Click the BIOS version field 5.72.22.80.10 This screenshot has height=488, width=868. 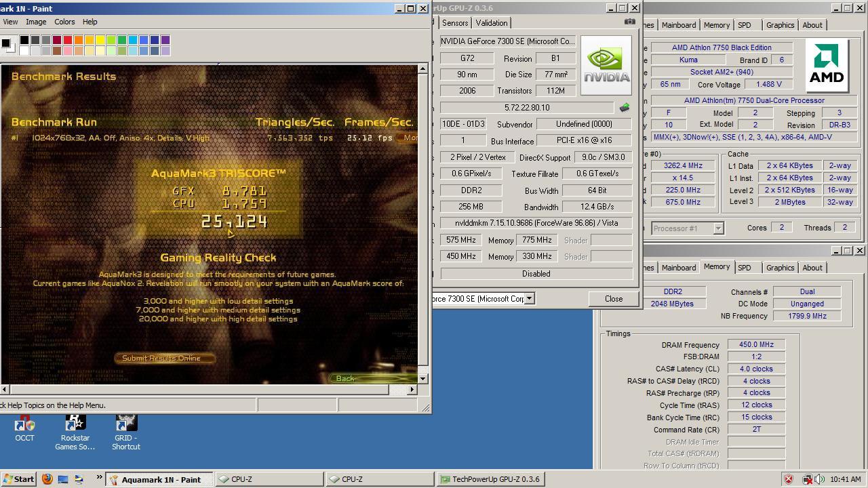[x=527, y=108]
